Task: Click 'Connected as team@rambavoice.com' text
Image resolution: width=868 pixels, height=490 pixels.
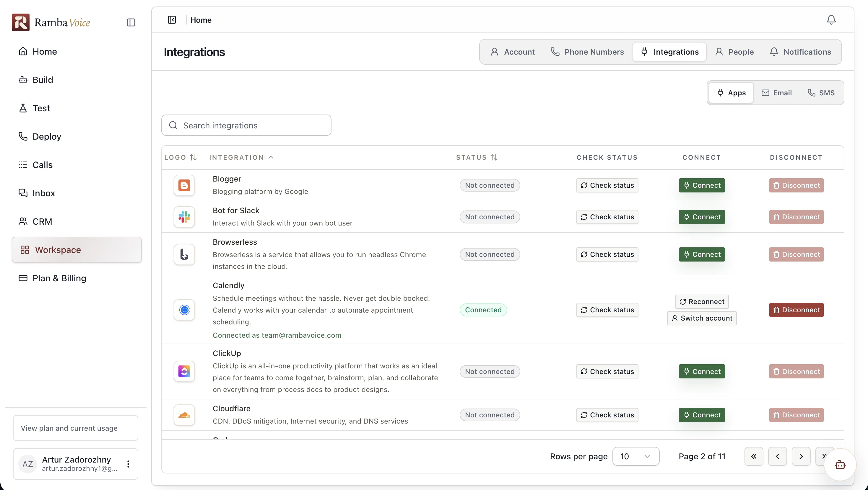Action: tap(277, 335)
